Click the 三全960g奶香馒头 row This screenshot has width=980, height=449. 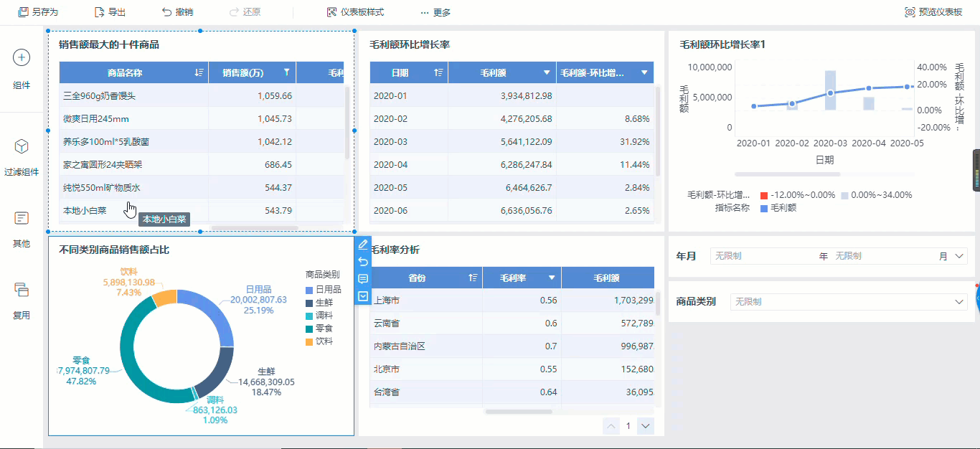[x=202, y=95]
